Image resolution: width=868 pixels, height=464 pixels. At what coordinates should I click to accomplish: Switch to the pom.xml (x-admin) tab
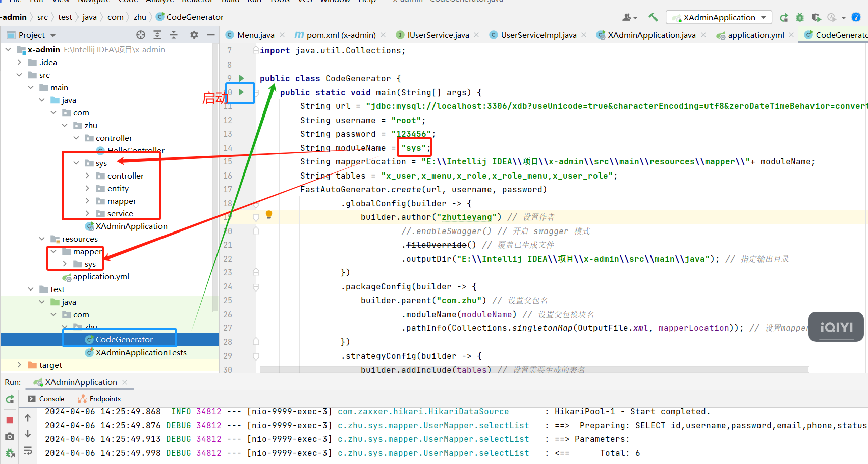[x=336, y=35]
